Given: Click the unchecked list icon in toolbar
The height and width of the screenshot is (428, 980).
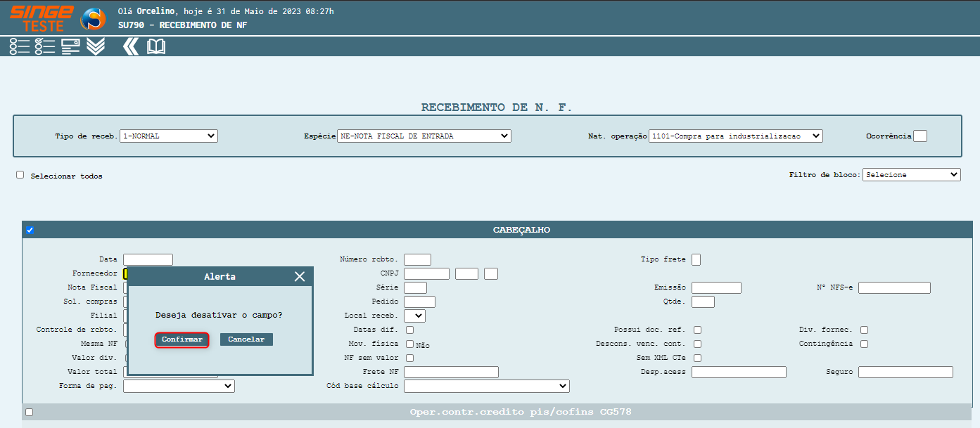Looking at the screenshot, I should point(19,46).
